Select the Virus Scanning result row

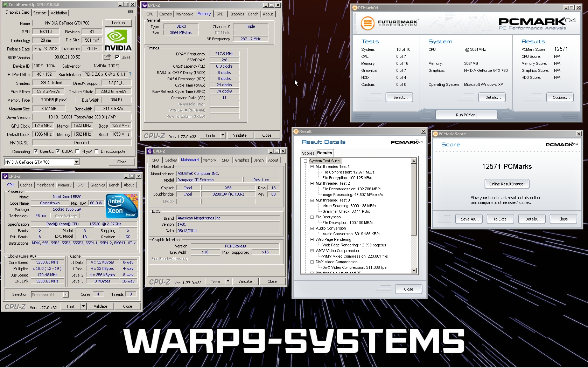click(349, 206)
